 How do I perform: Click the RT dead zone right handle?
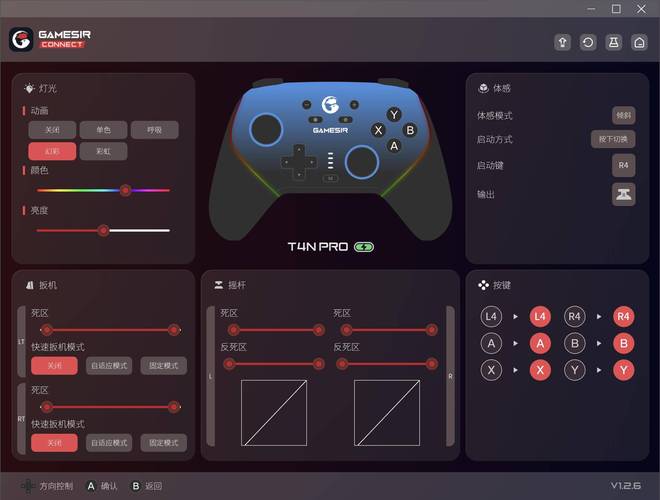pyautogui.click(x=174, y=407)
